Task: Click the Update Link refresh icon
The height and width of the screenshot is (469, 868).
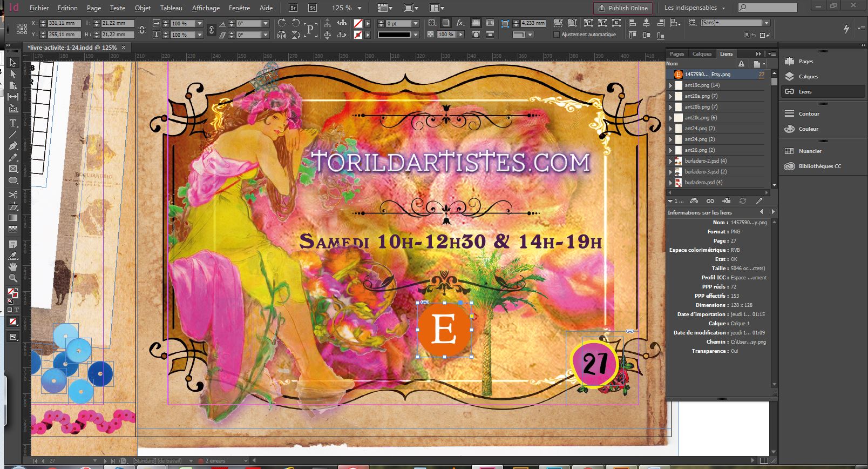Action: click(x=743, y=201)
